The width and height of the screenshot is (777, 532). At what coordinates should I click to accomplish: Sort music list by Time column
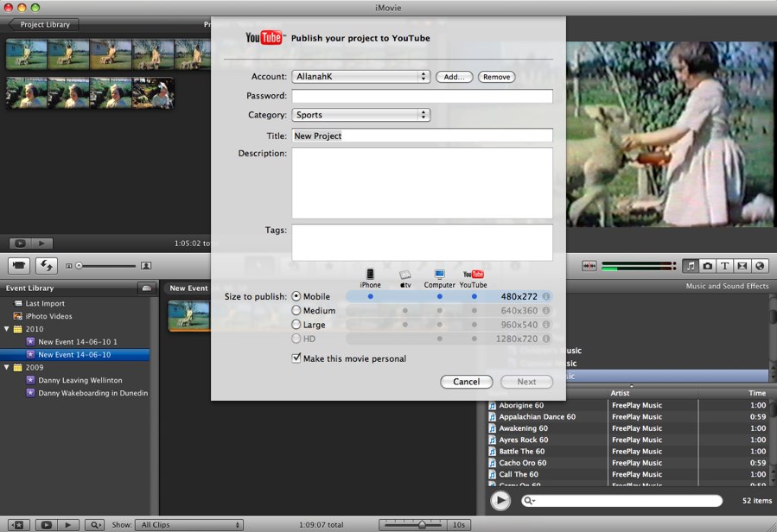pyautogui.click(x=734, y=393)
